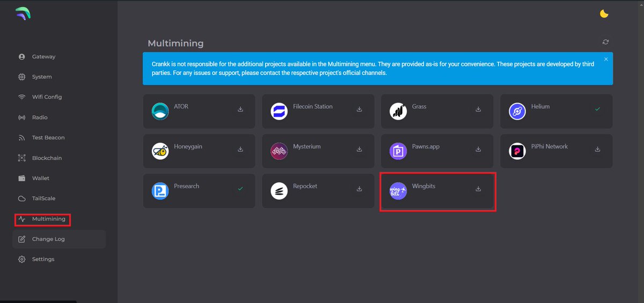Viewport: 644px width, 303px height.
Task: Click the Grass card name
Action: pos(419,107)
